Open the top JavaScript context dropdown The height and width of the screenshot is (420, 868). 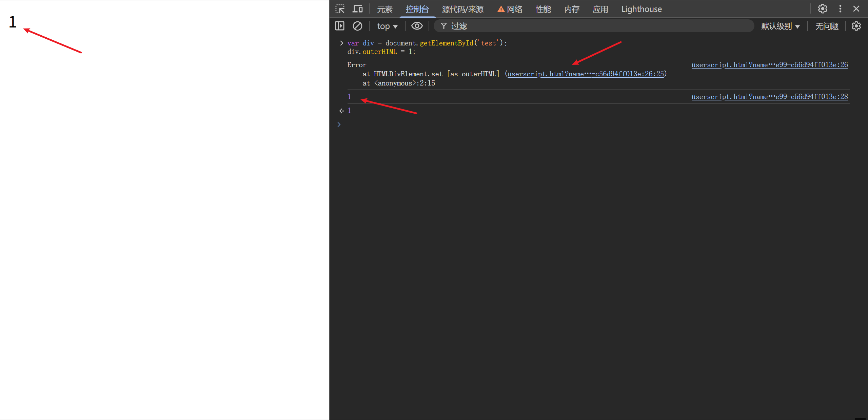387,26
